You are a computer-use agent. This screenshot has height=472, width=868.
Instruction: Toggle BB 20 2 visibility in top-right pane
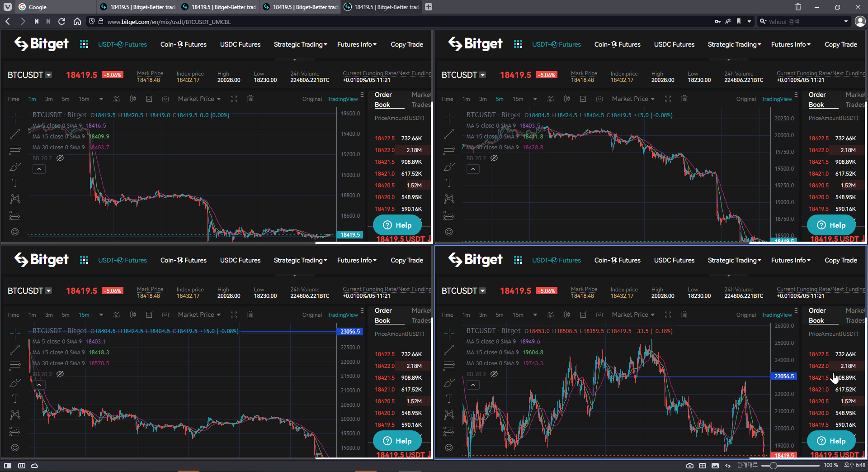click(x=494, y=158)
